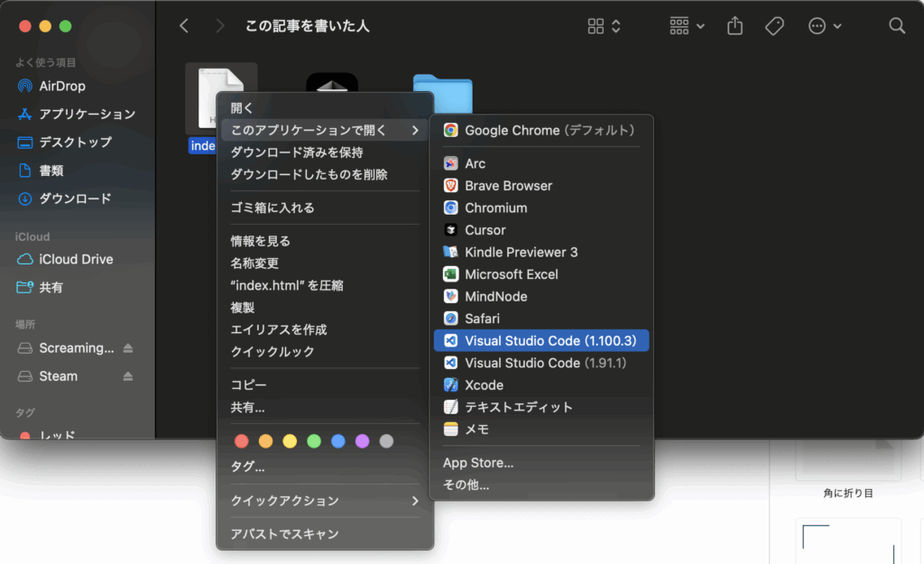Eject the Steam volume

click(128, 376)
